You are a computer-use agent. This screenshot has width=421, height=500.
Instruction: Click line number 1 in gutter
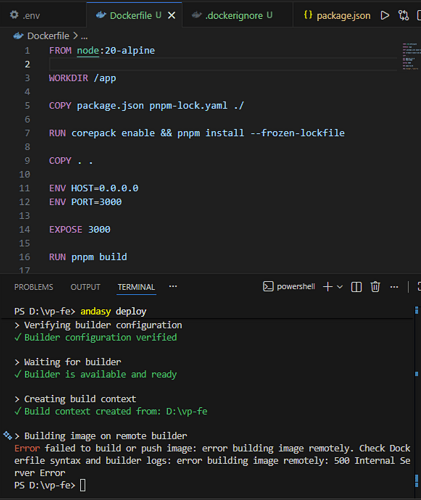(x=27, y=51)
